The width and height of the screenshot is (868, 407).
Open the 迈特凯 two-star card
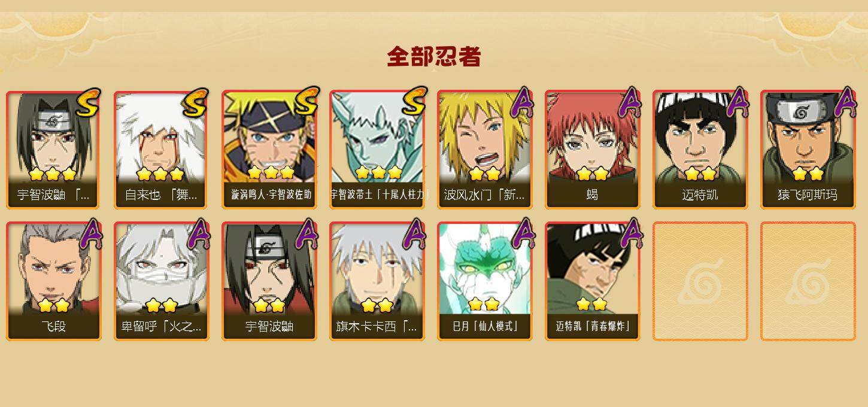700,150
